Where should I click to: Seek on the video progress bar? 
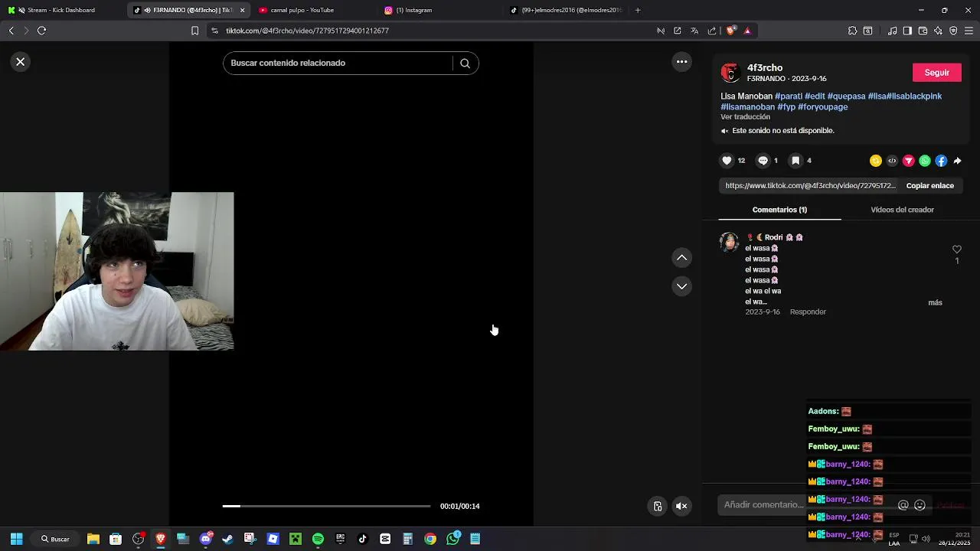pos(326,506)
